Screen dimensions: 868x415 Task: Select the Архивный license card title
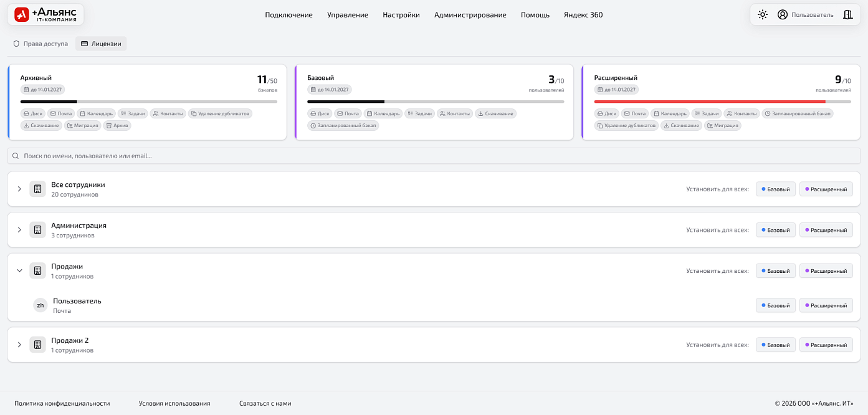[x=36, y=78]
